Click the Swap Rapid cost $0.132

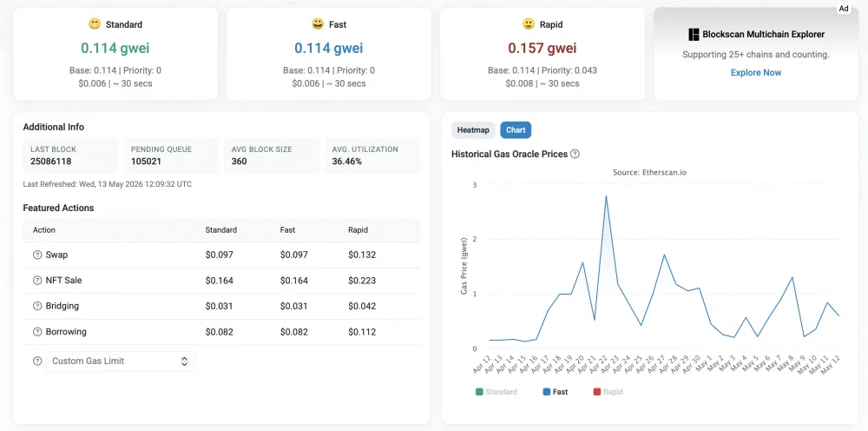[x=362, y=255]
